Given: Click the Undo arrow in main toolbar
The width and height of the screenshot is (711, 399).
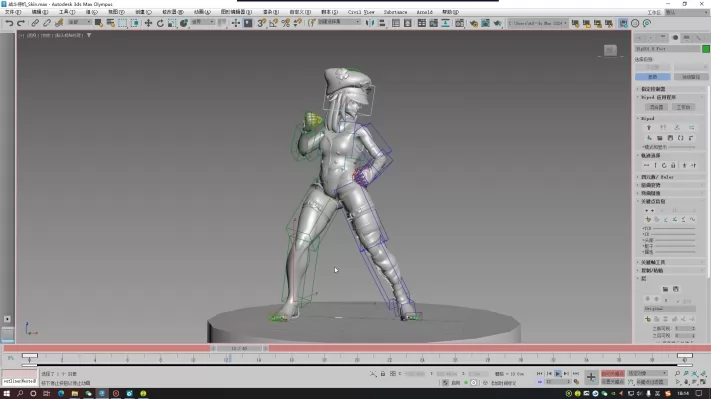Looking at the screenshot, I should coord(9,23).
